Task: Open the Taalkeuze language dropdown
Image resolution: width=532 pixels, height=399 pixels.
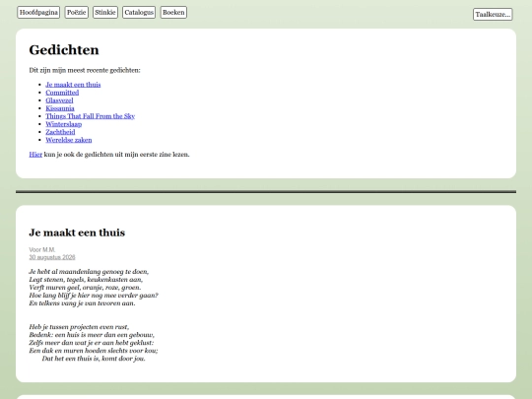Action: [493, 15]
